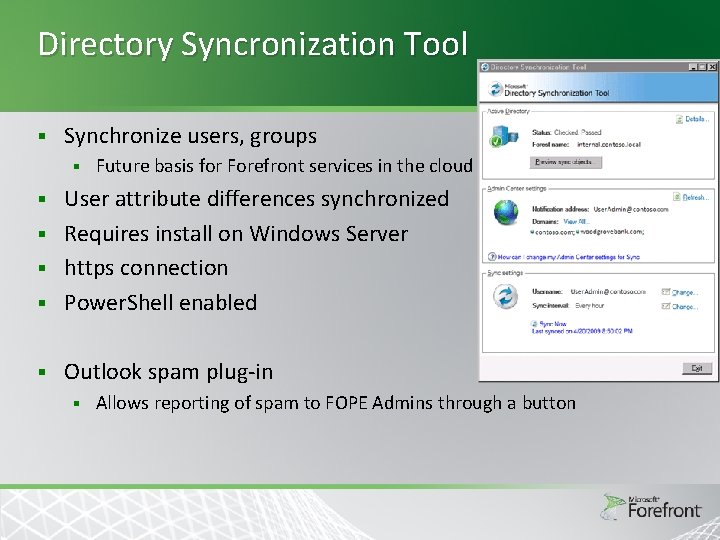This screenshot has width=720, height=540.
Task: Open help link about changing Admin Center settings
Action: point(568,257)
